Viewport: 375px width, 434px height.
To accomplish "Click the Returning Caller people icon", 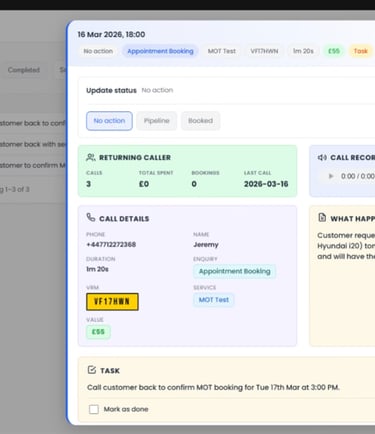I will click(91, 157).
